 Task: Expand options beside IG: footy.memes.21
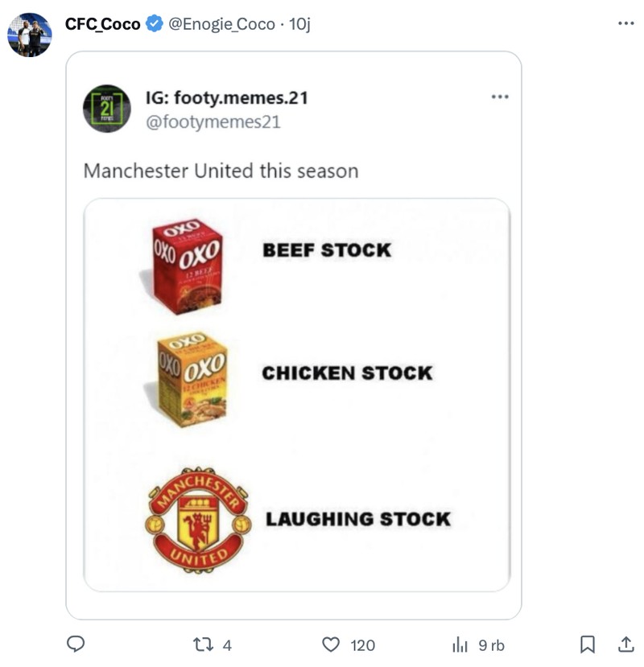pyautogui.click(x=501, y=95)
